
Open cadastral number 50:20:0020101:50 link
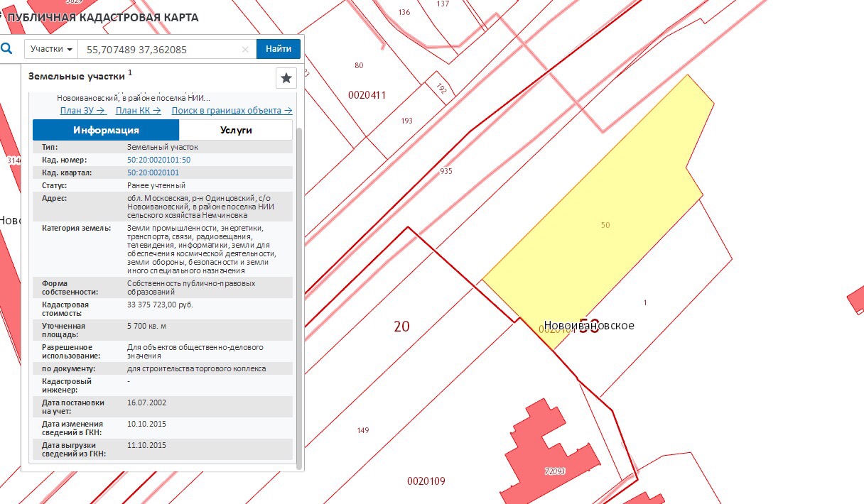pos(158,160)
